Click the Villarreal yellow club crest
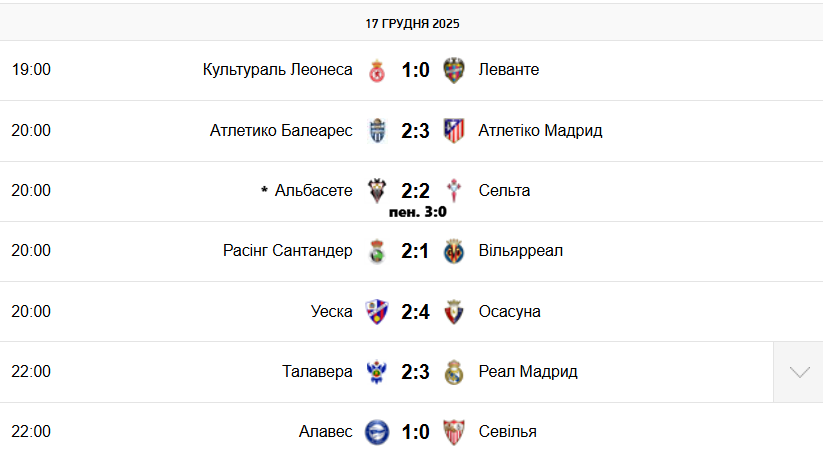This screenshot has height=457, width=823. tap(454, 250)
